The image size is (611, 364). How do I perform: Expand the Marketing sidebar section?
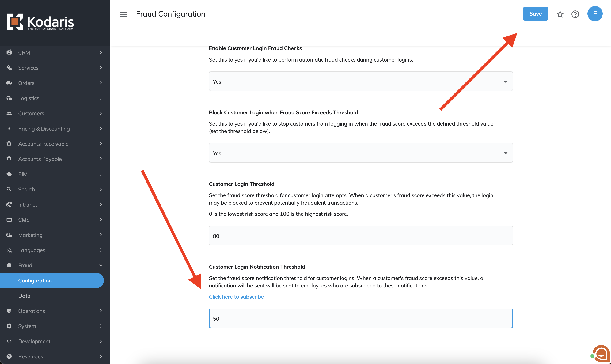(x=101, y=235)
